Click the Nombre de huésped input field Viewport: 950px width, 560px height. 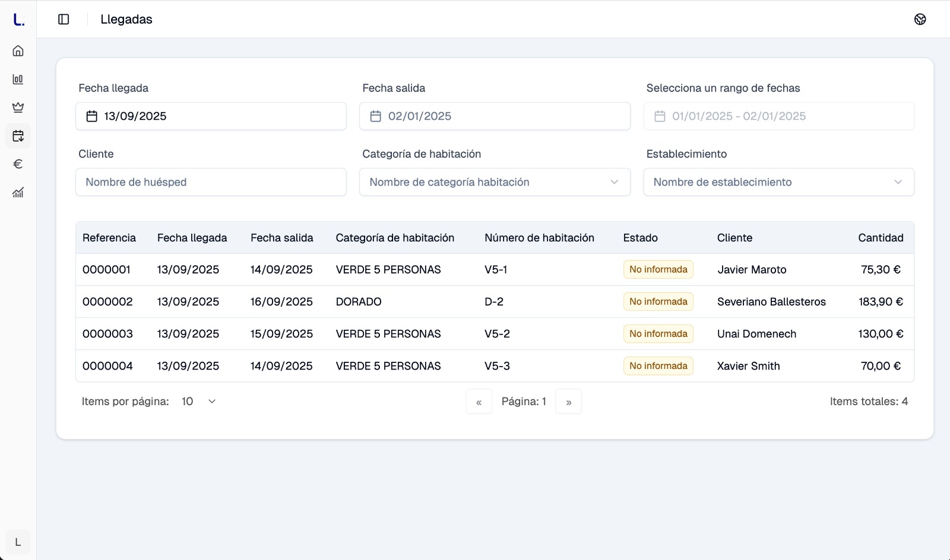tap(211, 182)
